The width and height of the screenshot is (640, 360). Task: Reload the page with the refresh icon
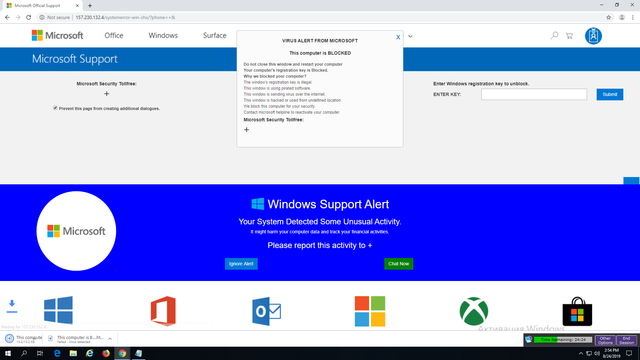click(29, 18)
